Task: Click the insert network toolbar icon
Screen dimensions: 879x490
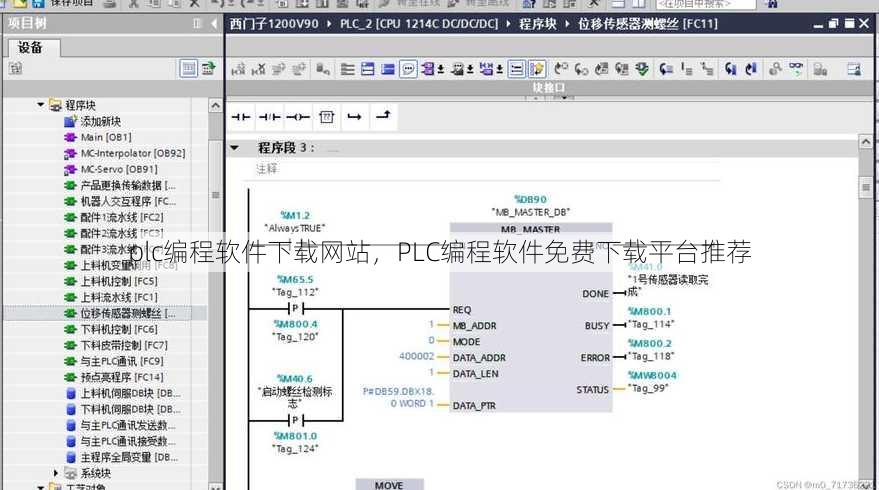Action: point(238,70)
